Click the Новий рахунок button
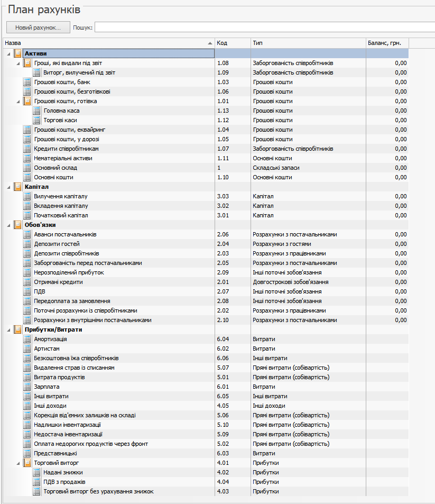The height and width of the screenshot is (504, 435). coord(38,27)
